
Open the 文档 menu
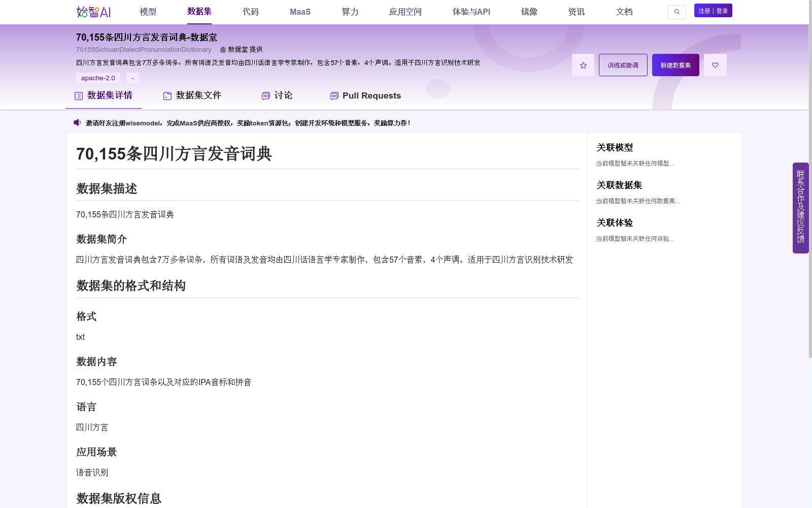pos(624,12)
